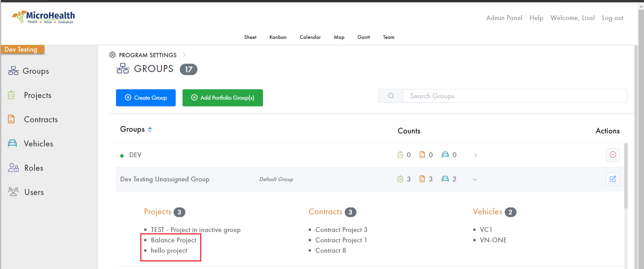Click the Roles sidebar icon
Viewport: 644px width, 269px height.
[13, 168]
